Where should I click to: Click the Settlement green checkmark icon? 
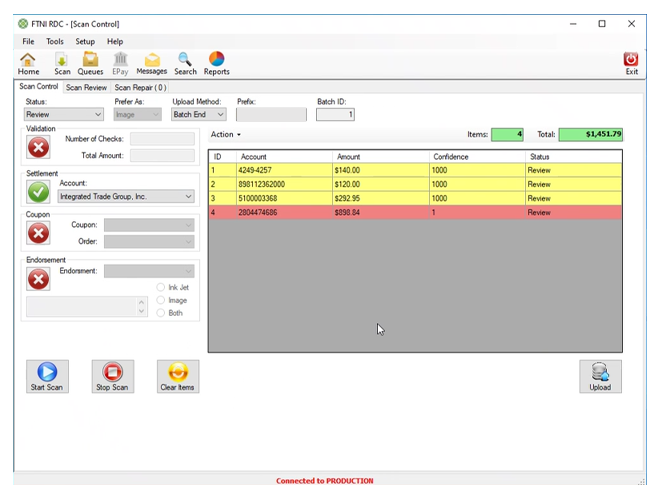pos(38,192)
